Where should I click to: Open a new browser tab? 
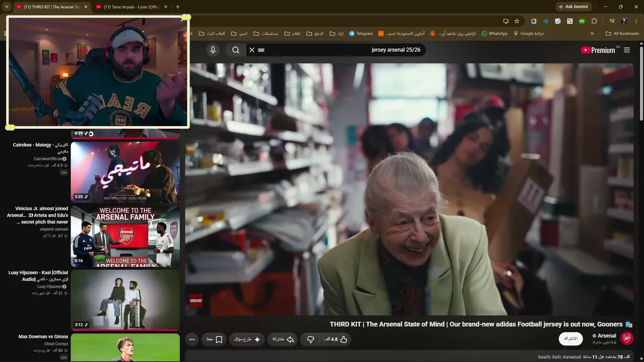pos(178,7)
